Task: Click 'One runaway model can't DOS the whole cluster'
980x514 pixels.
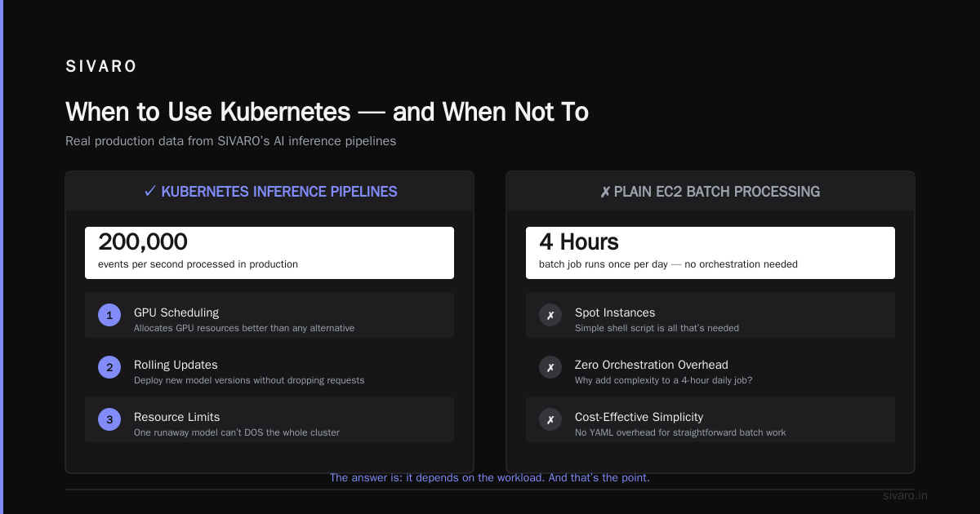Action: click(x=237, y=432)
